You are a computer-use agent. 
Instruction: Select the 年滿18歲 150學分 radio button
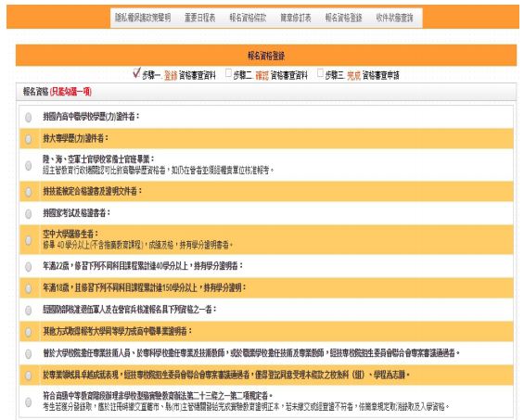[29, 288]
